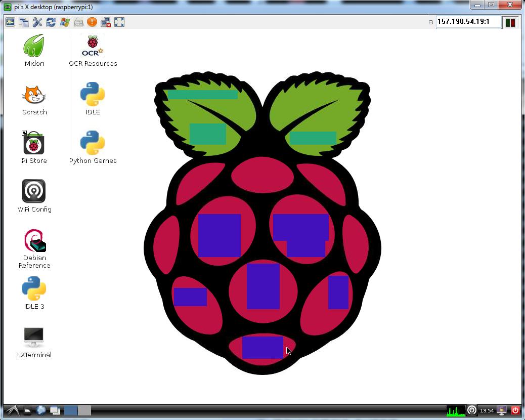
Task: Switch to the second grey workspace
Action: [84, 410]
